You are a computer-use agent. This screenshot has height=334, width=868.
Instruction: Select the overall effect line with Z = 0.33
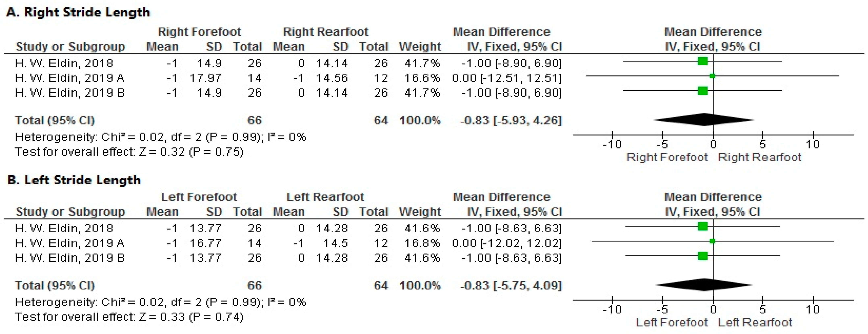pyautogui.click(x=129, y=317)
